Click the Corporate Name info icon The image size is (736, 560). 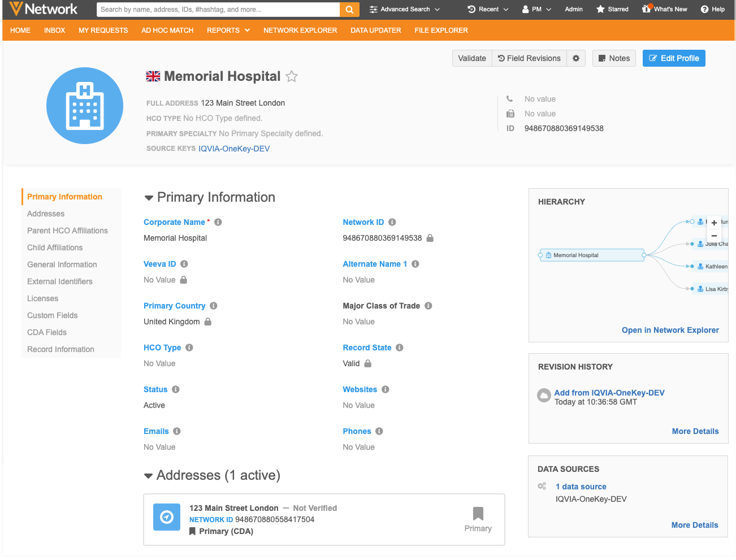click(x=218, y=222)
